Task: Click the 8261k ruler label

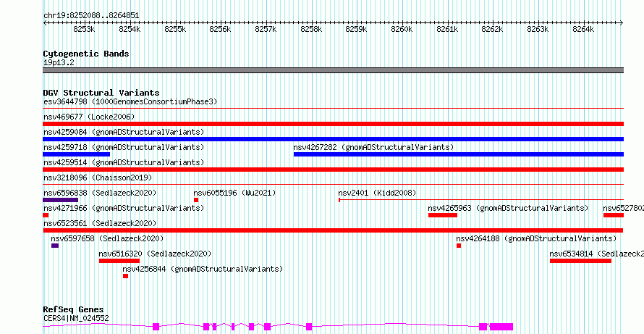Action: (447, 29)
